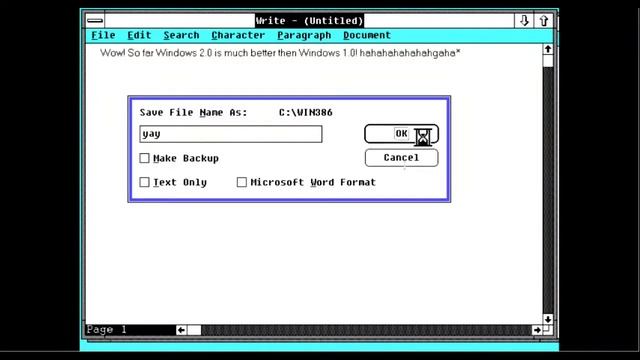Click the 'Page 1' status indicator
The height and width of the screenshot is (360, 640).
tap(106, 330)
